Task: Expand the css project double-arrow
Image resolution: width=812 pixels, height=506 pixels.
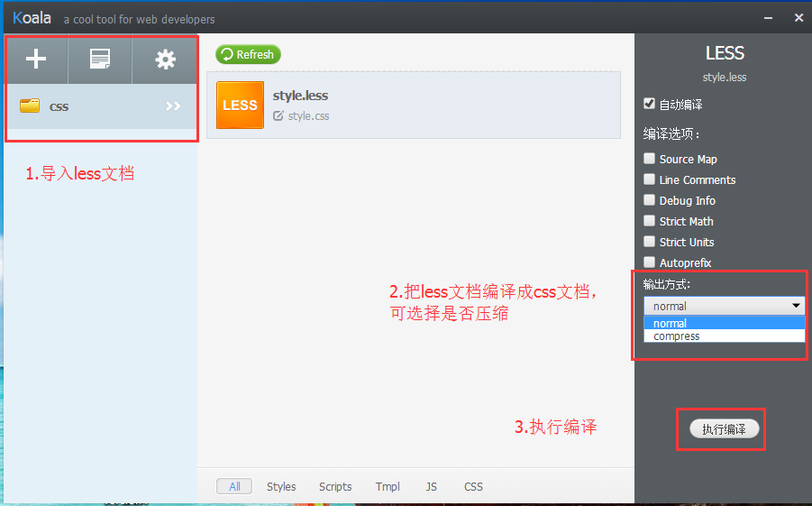Action: [173, 106]
